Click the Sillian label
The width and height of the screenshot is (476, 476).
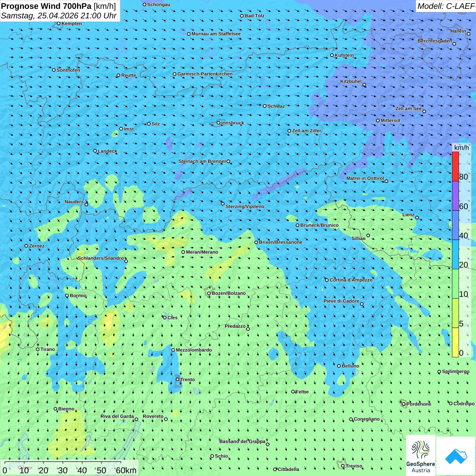358,238
